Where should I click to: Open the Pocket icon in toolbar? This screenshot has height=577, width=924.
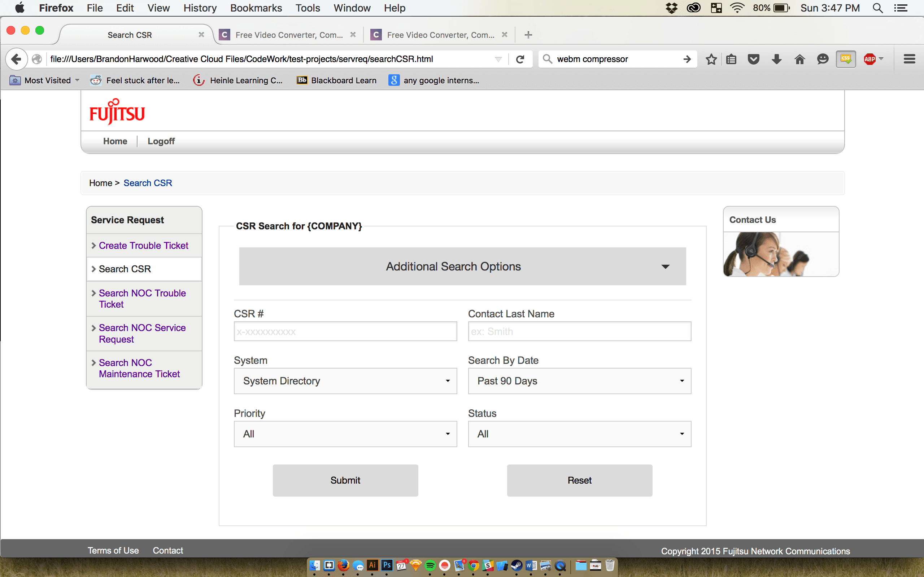[753, 59]
